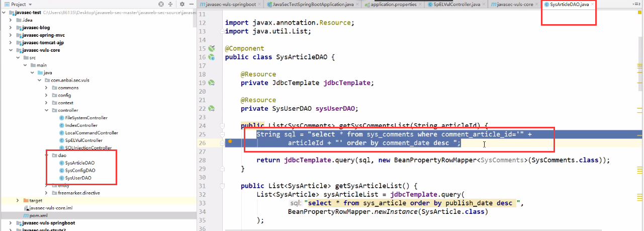
Task: Toggle fold marker on line 24 method
Action: 221,125
